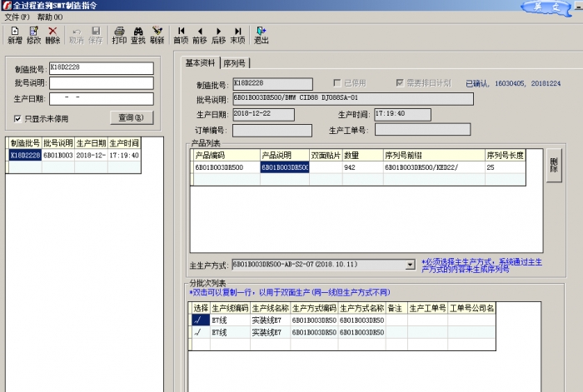The width and height of the screenshot is (583, 392).
Task: Switch to the 基本资料 tab
Action: click(x=201, y=62)
